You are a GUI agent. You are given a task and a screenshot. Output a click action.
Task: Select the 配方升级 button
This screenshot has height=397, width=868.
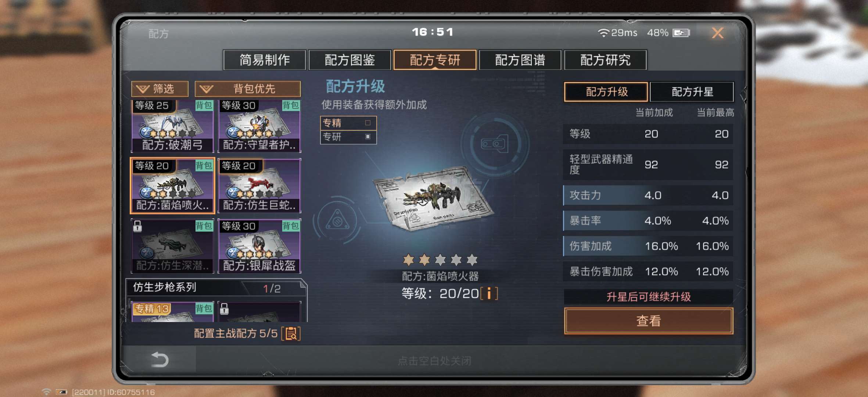pos(606,92)
